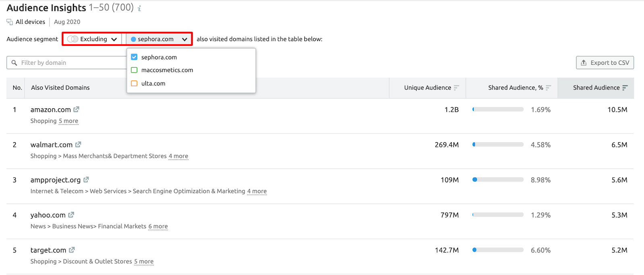Click target.com shared percentage 6.60%
644x275 pixels.
tap(541, 250)
